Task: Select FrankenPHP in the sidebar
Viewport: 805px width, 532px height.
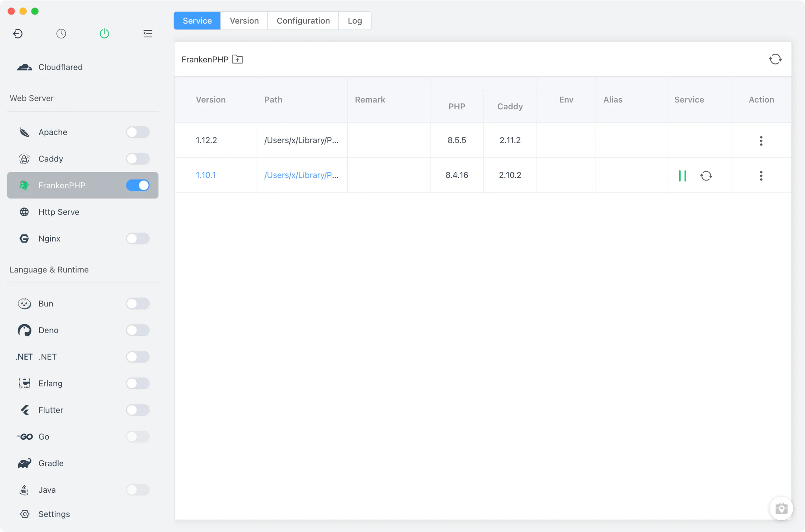Action: pos(83,185)
